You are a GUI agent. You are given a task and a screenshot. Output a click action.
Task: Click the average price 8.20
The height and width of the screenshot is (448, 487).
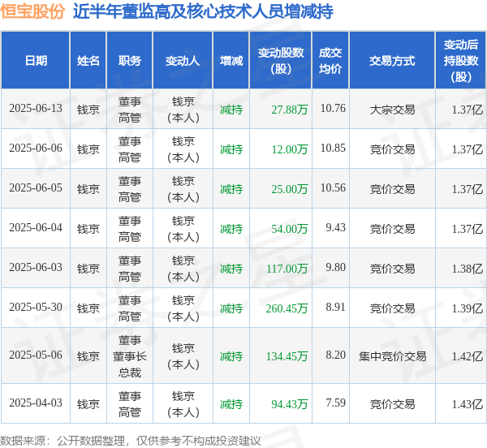coord(335,355)
